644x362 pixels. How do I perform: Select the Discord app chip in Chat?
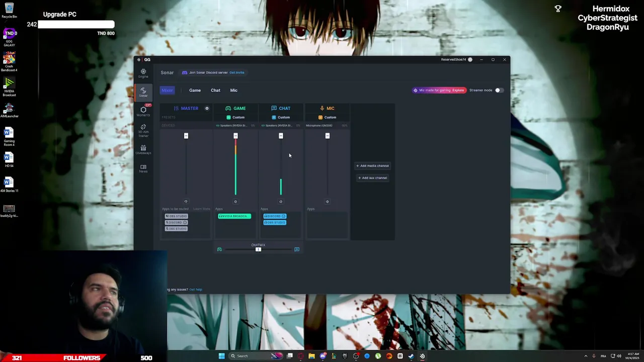[275, 216]
